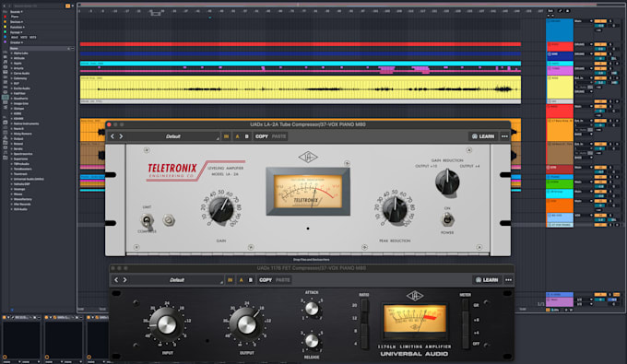The width and height of the screenshot is (627, 364).
Task: Select the VST3 format tag in the browser
Action: [x=33, y=37]
